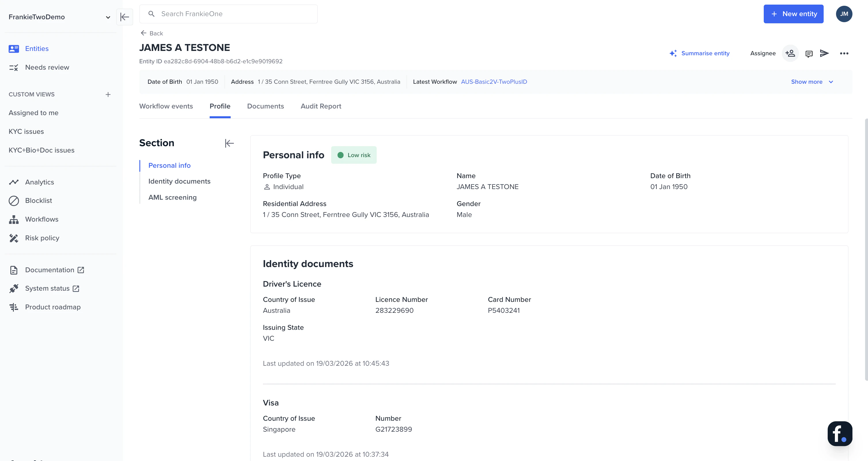The width and height of the screenshot is (868, 461).
Task: Go Back using the arrow link
Action: pyautogui.click(x=152, y=33)
